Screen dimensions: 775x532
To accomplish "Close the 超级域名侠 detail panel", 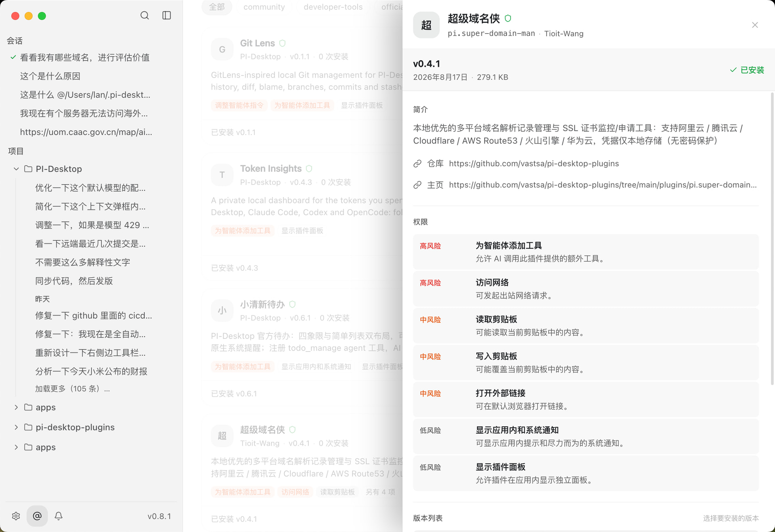I will [x=755, y=25].
